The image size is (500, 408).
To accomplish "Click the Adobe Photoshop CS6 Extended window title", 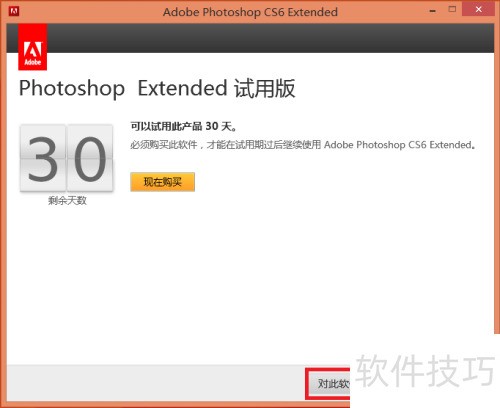I will (x=250, y=12).
